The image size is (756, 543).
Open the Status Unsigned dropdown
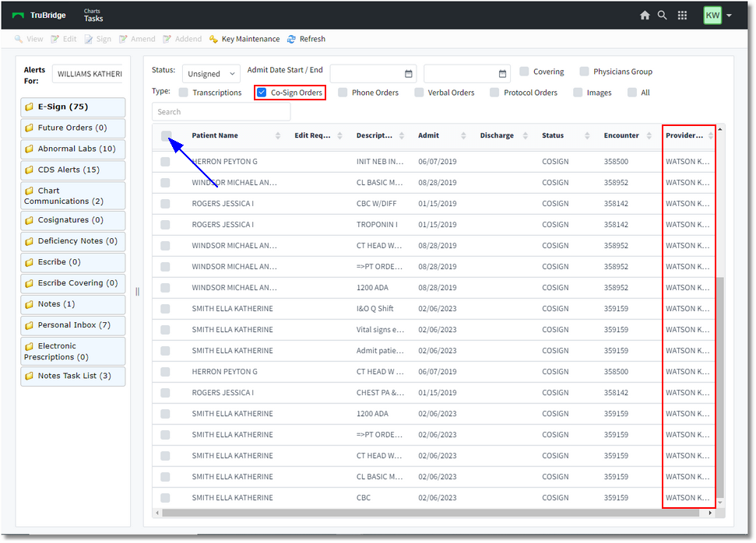point(211,74)
